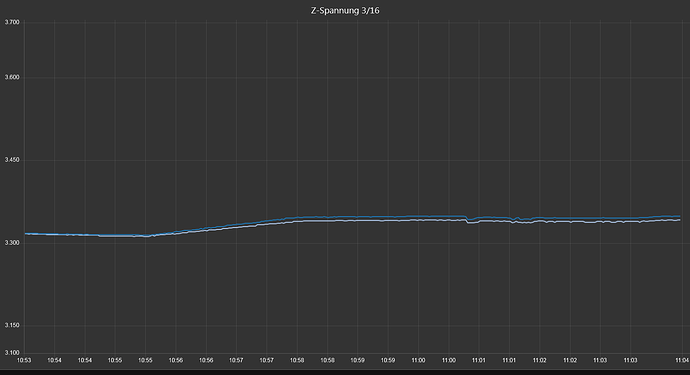
Task: Pick the 3.100 y-axis label
Action: pos(12,353)
